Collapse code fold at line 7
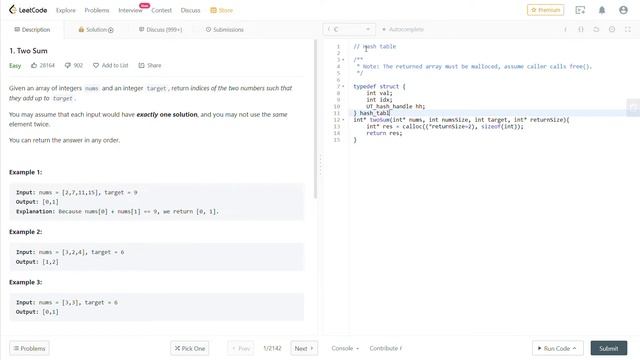The width and height of the screenshot is (640, 360). click(343, 87)
